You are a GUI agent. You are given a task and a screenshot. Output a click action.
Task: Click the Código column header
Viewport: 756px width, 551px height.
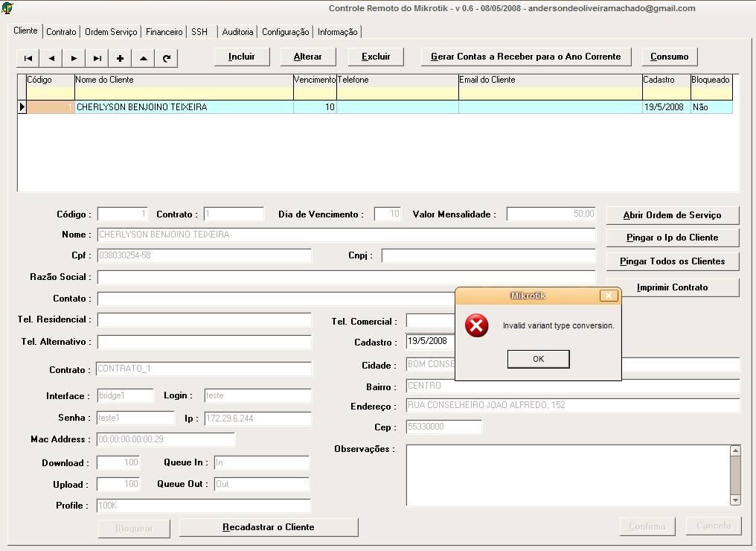pyautogui.click(x=51, y=80)
